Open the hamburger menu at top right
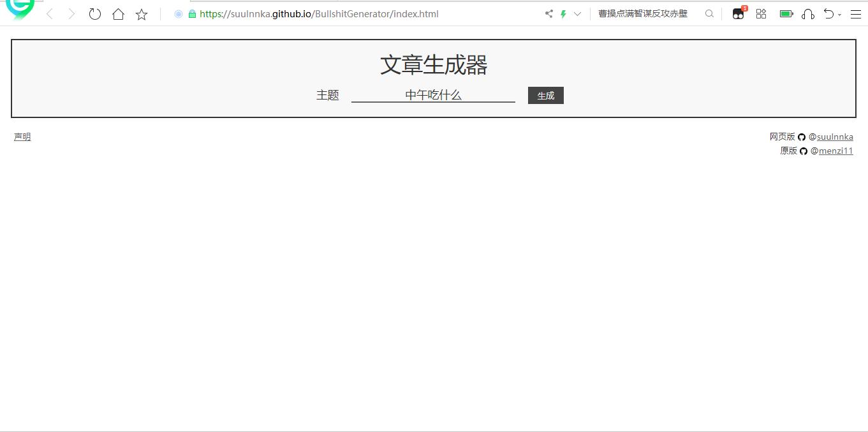Image resolution: width=868 pixels, height=432 pixels. click(856, 13)
